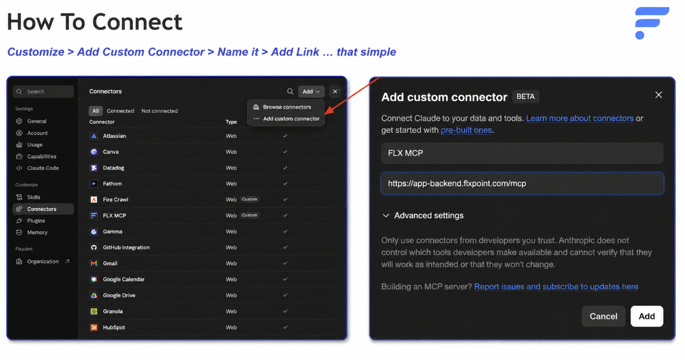Click the BETA badge
Viewport: 685px width, 360px height.
point(525,97)
